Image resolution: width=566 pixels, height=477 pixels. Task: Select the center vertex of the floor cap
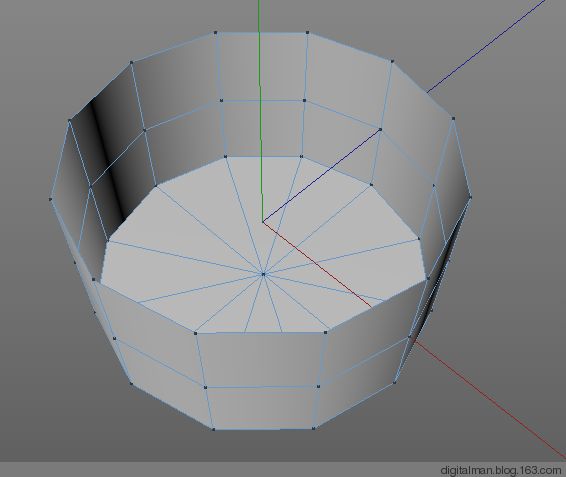(263, 274)
